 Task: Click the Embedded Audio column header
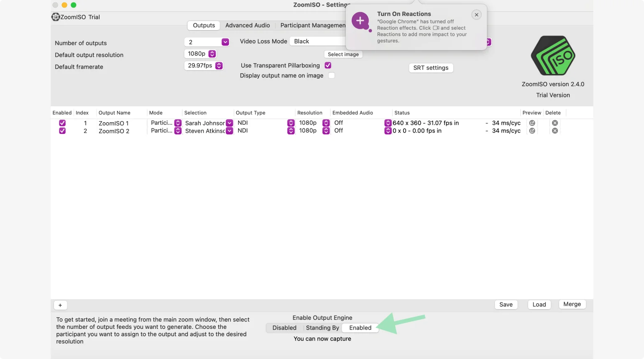pos(353,113)
